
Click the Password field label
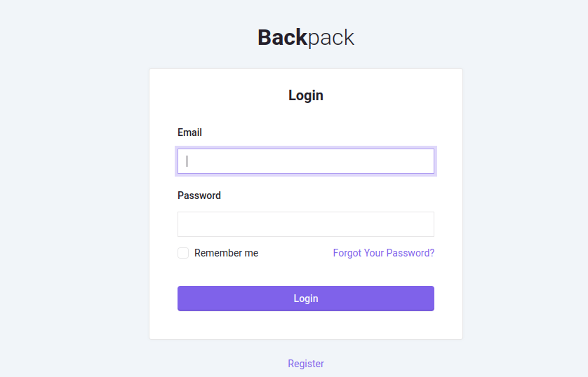[x=199, y=196]
